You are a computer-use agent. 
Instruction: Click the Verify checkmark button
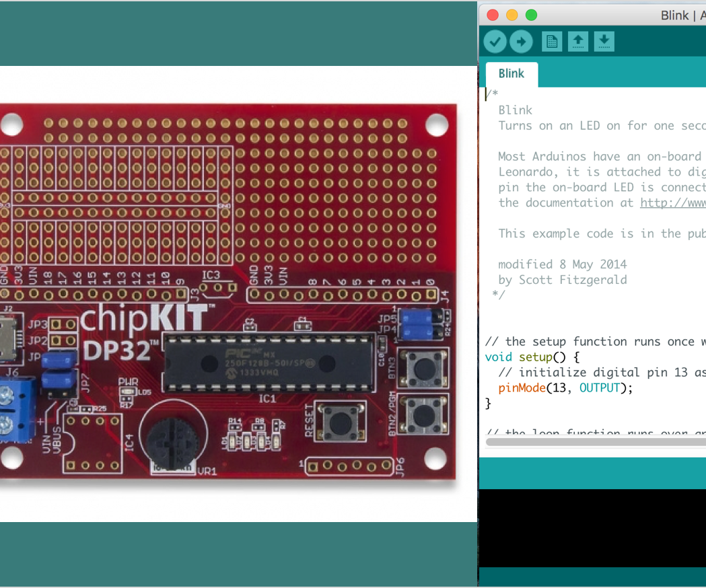495,42
